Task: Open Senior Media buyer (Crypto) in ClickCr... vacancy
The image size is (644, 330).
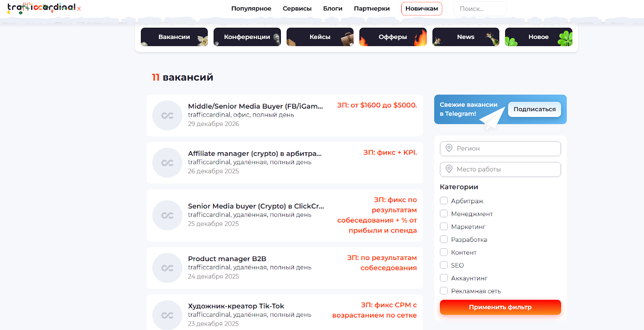Action: [x=256, y=206]
